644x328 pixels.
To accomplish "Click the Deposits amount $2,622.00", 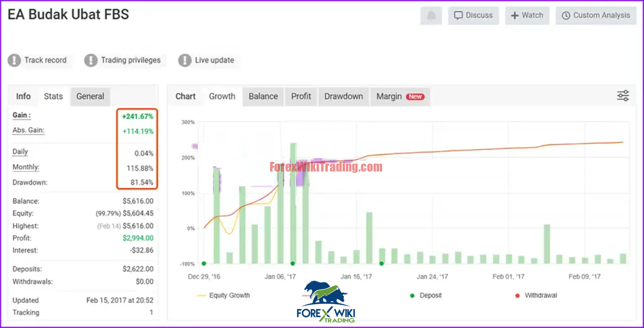I will [x=138, y=269].
